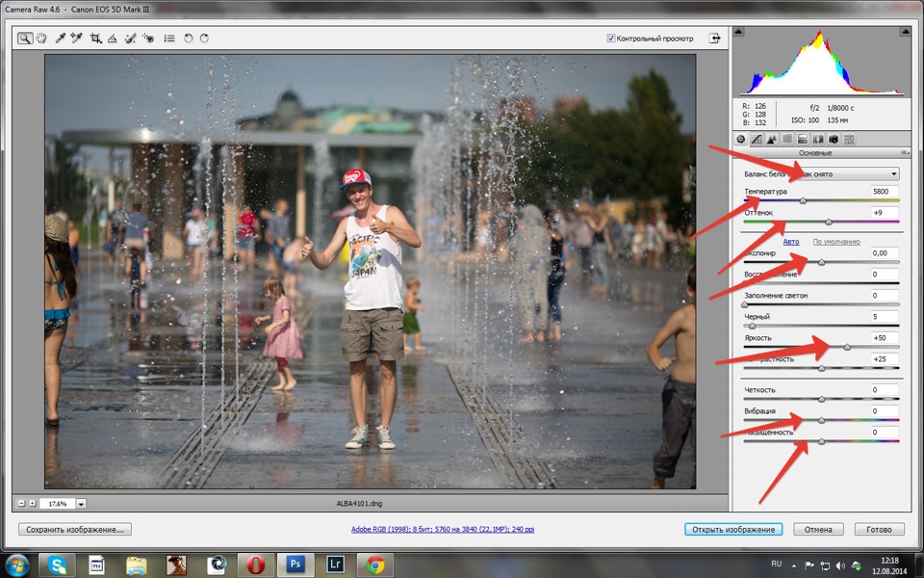Click the Заполнение светом slider handle

coord(745,305)
